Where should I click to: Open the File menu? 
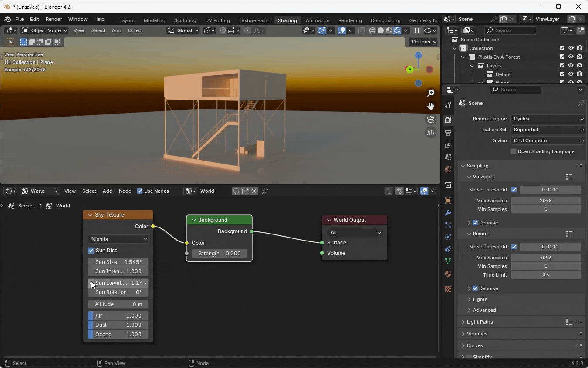[x=19, y=19]
